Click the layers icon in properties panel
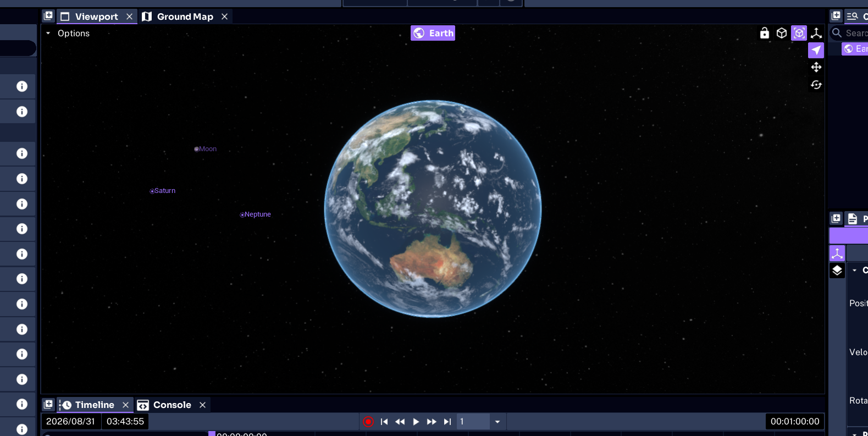The height and width of the screenshot is (436, 868). click(837, 271)
